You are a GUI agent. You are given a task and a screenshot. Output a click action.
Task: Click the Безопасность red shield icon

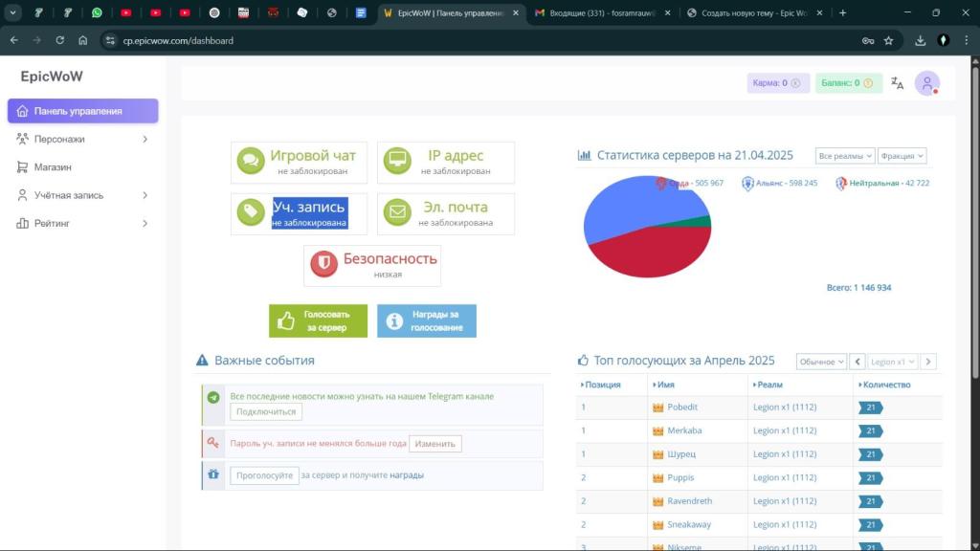(323, 265)
